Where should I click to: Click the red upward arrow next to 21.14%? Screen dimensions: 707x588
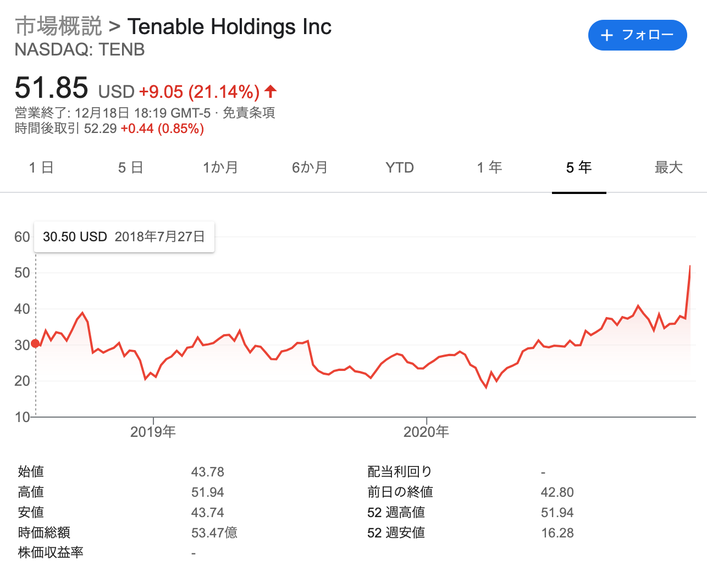tap(270, 91)
